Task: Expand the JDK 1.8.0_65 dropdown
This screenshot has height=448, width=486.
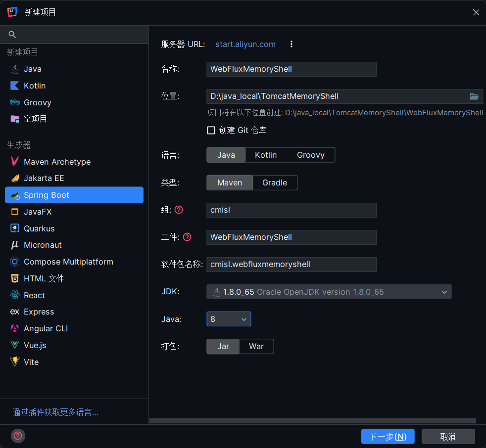Action: (x=329, y=292)
